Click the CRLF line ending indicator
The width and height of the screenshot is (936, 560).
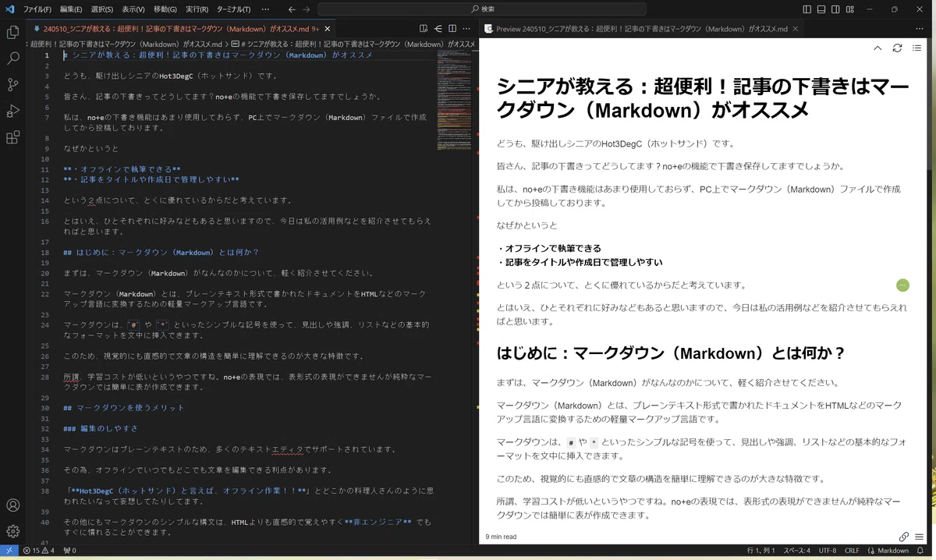pyautogui.click(x=851, y=551)
